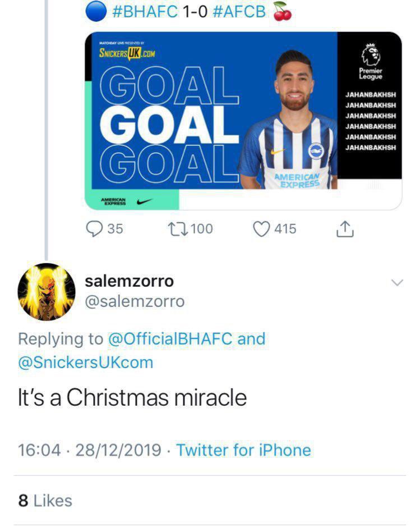Open the share icon for the tweet
Screen dimensions: 420x527
(x=345, y=229)
